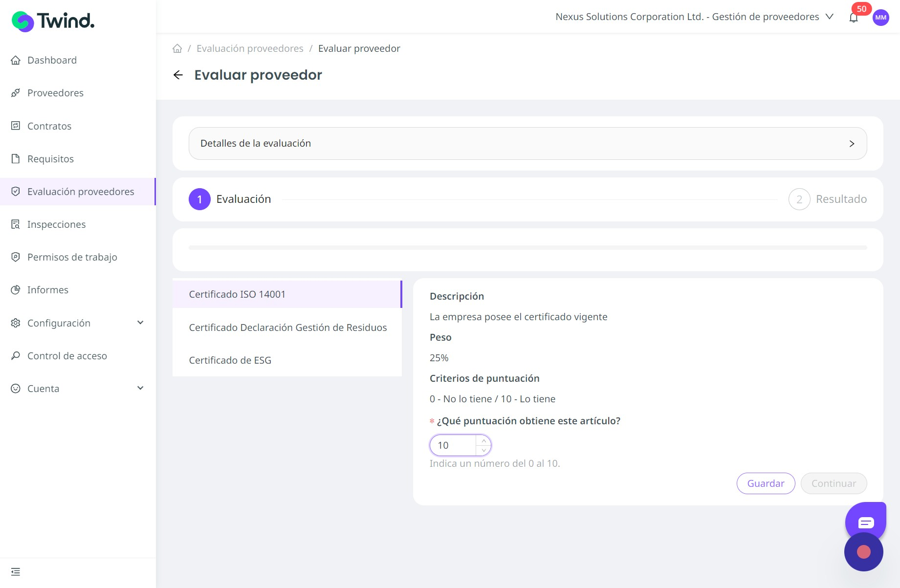Image resolution: width=900 pixels, height=588 pixels.
Task: Click '0 - No lo tiene / 10 - Lo tiene'
Action: 492,399
